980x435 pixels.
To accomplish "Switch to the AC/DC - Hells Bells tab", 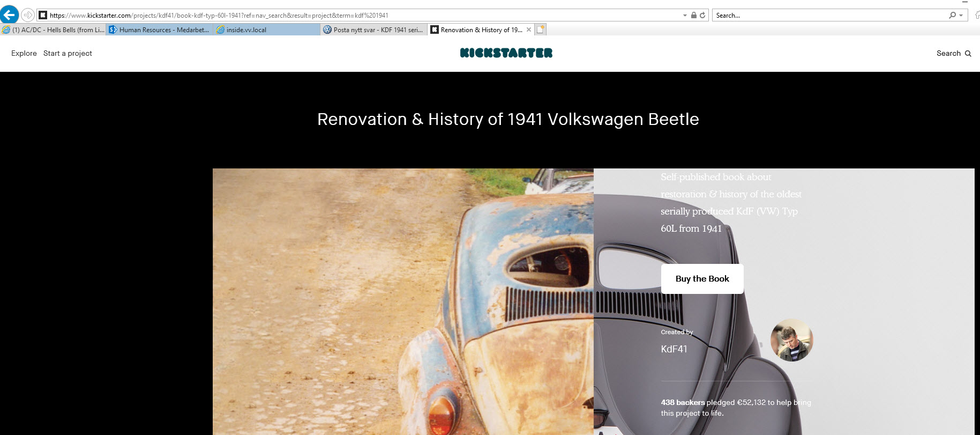I will [54, 30].
